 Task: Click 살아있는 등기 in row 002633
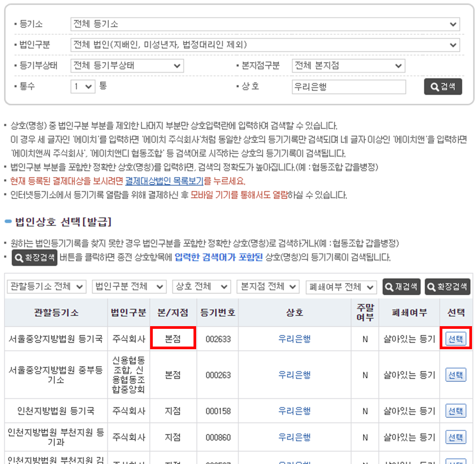(x=409, y=339)
